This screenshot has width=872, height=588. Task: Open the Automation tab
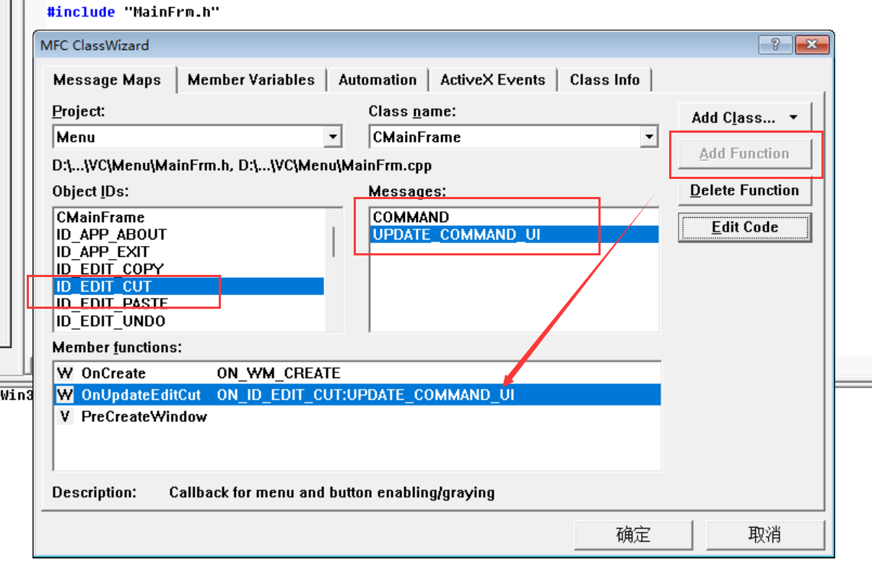pos(378,79)
